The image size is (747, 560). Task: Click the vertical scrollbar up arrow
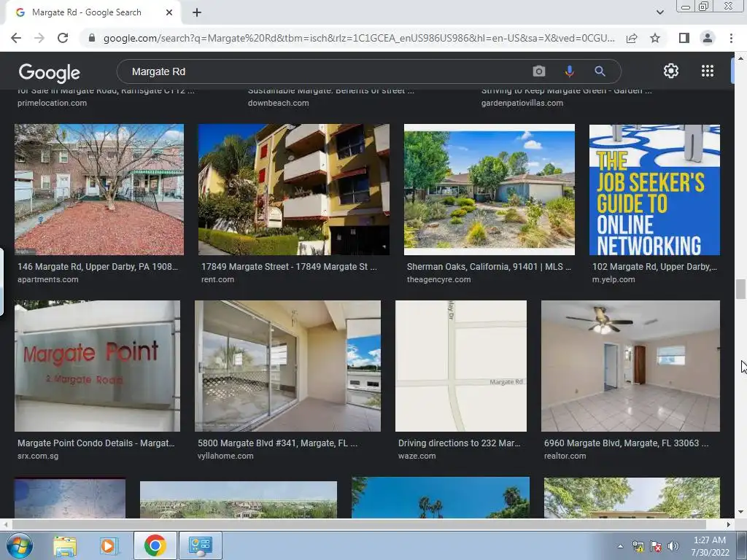coord(740,58)
